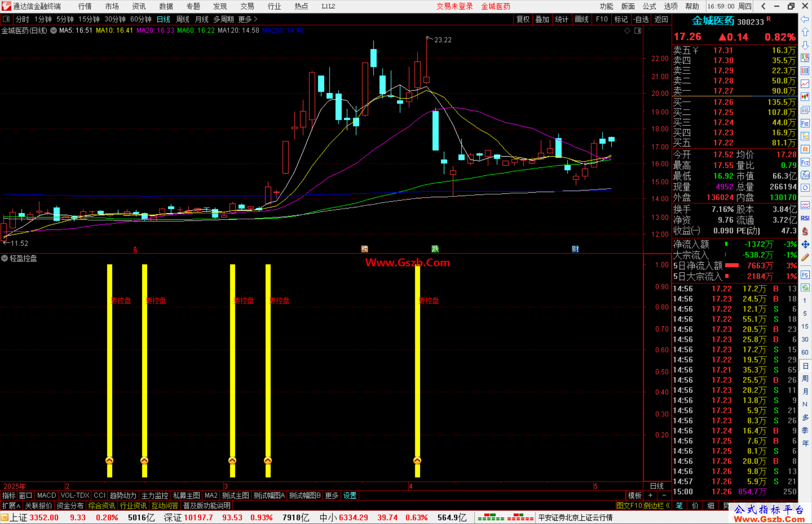Viewport: 812px width, 524px height.
Task: Click the − zoom out chart button
Action: point(664,495)
